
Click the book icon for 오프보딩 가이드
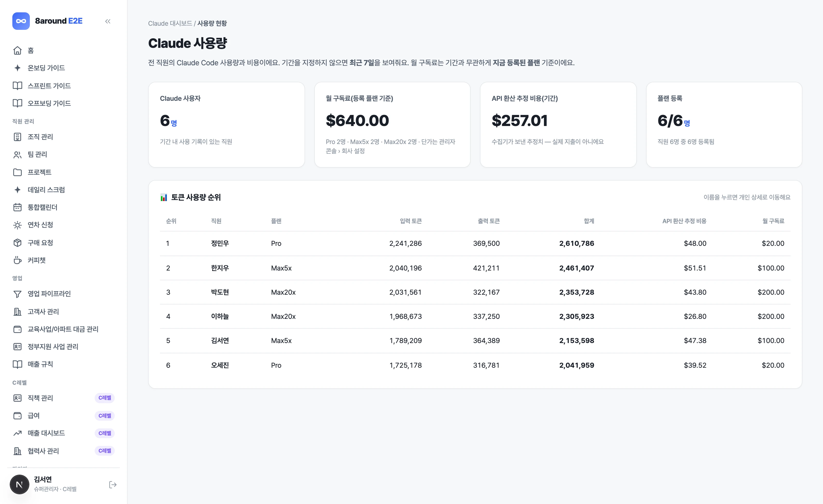click(17, 103)
